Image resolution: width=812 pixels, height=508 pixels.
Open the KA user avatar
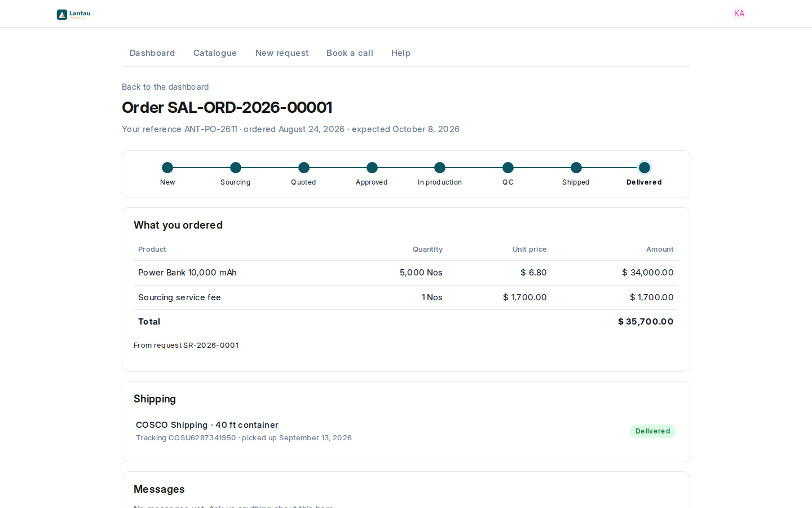tap(739, 14)
